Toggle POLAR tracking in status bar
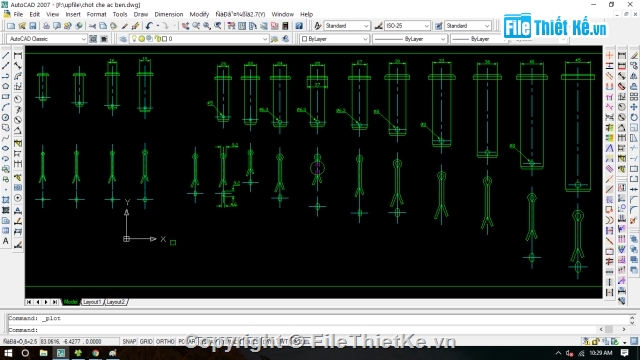The image size is (640, 360). click(x=187, y=341)
